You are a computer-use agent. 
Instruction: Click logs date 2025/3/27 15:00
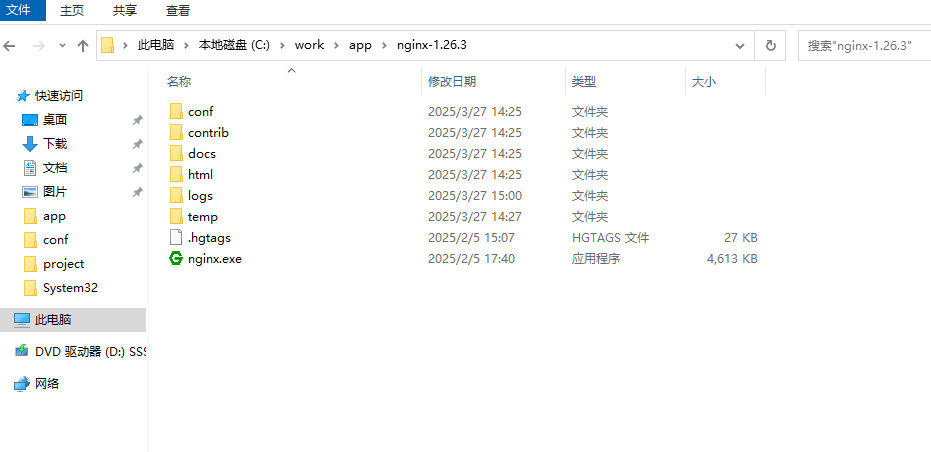[x=474, y=196]
